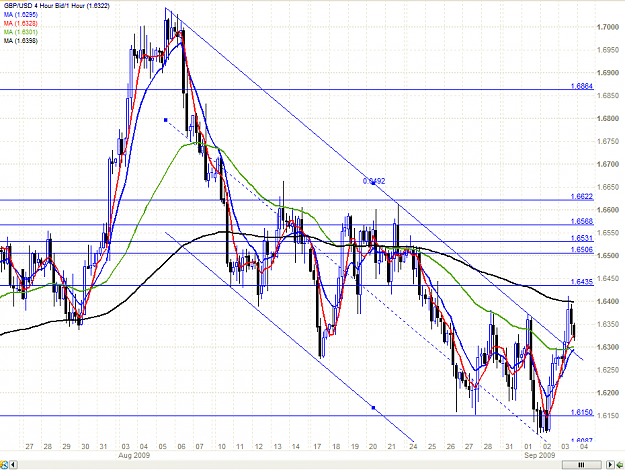Screen dimensions: 625x470
Task: Click the 06 date label on time axis
Action: coord(181,446)
